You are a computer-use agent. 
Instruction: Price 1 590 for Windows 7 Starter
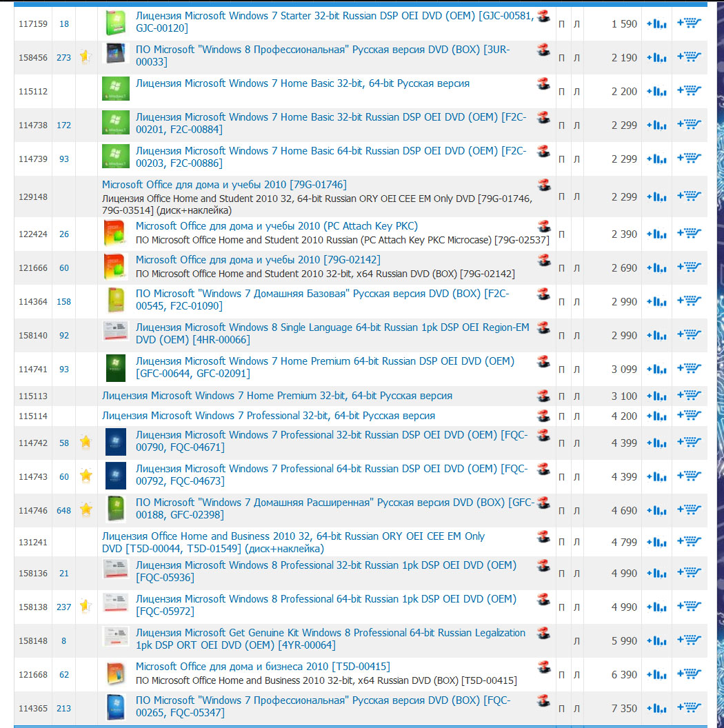click(x=624, y=24)
